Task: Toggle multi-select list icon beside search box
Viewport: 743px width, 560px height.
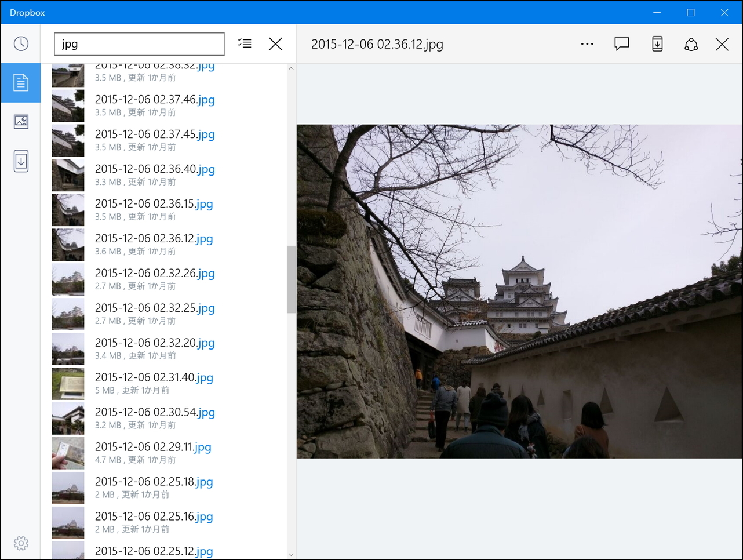Action: click(x=245, y=43)
